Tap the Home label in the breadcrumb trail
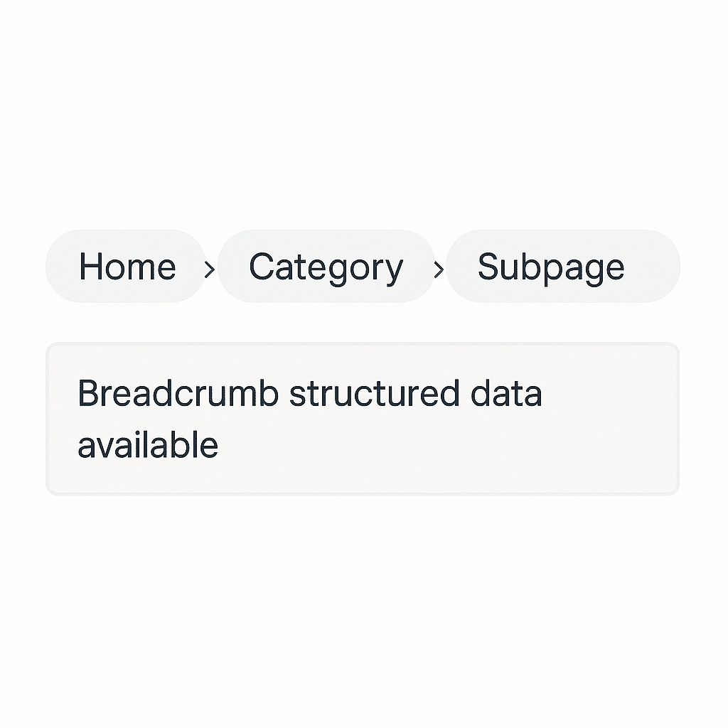This screenshot has height=728, width=728. [127, 267]
